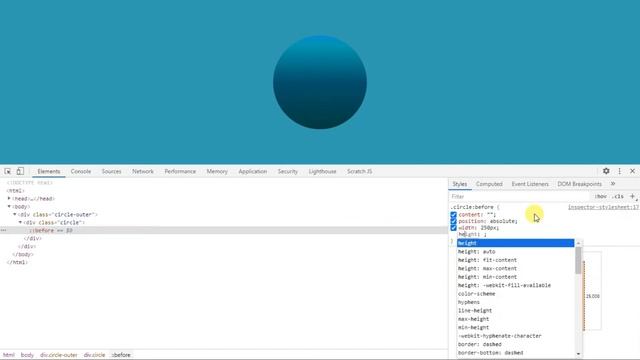Screen dimensions: 640x360
Task: Select the ::before pseudo-element row
Action: click(x=224, y=231)
